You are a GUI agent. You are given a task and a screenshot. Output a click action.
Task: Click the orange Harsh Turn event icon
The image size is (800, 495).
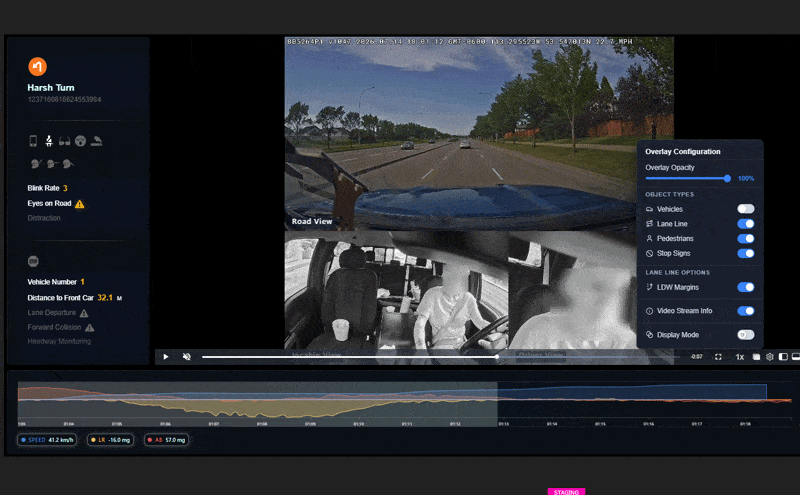click(x=37, y=66)
